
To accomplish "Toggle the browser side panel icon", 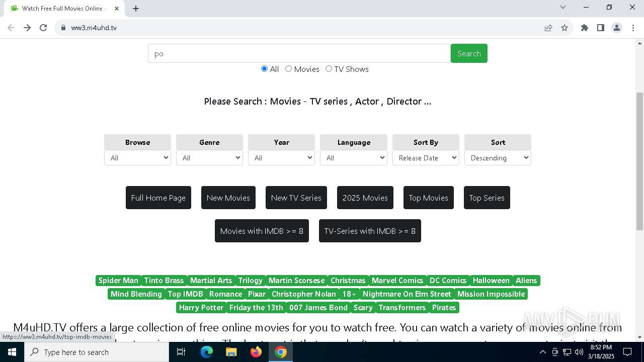I will point(601,28).
